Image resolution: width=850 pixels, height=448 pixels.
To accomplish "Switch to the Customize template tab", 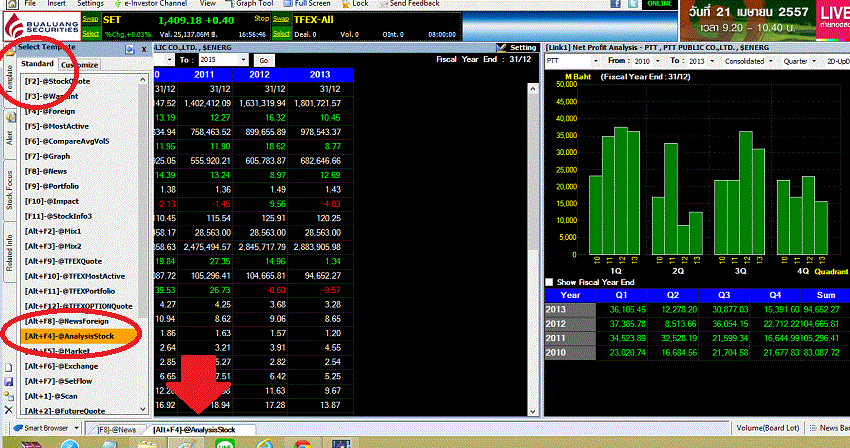I will [x=80, y=65].
